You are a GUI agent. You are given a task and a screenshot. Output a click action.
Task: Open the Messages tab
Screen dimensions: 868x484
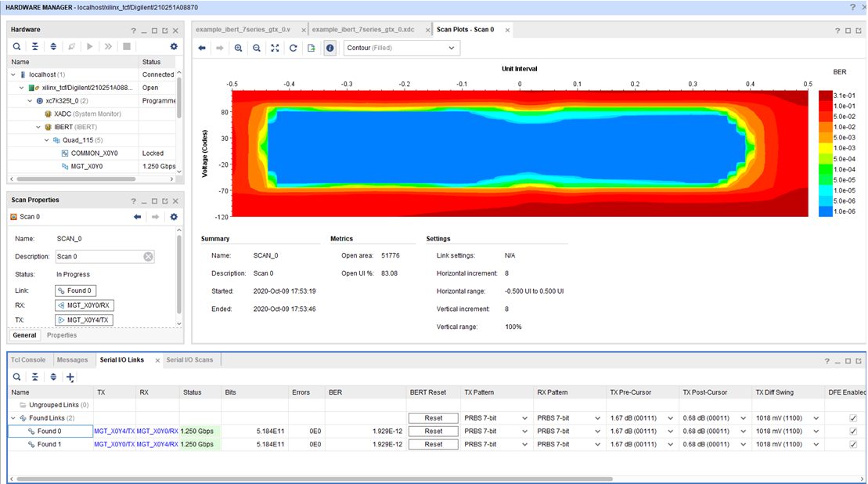[x=73, y=360]
